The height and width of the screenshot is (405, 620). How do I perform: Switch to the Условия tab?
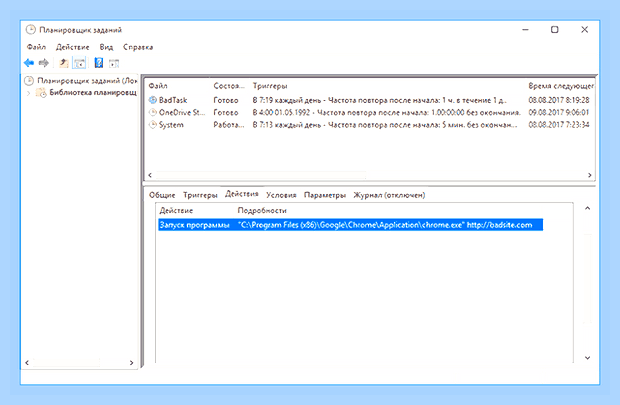281,195
